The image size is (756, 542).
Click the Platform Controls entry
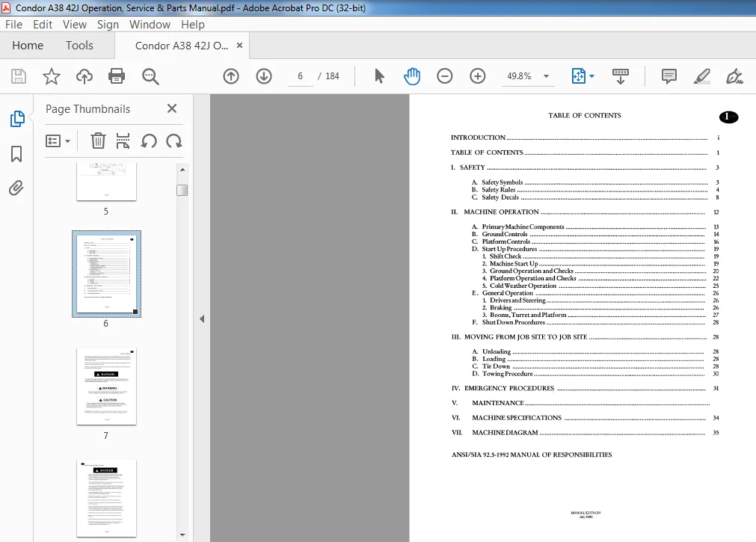click(x=595, y=241)
